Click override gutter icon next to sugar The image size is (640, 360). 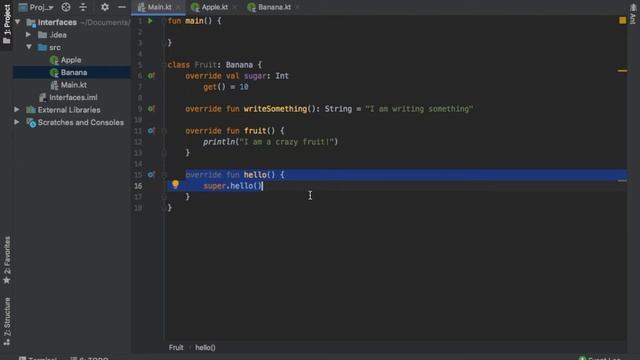click(x=151, y=76)
